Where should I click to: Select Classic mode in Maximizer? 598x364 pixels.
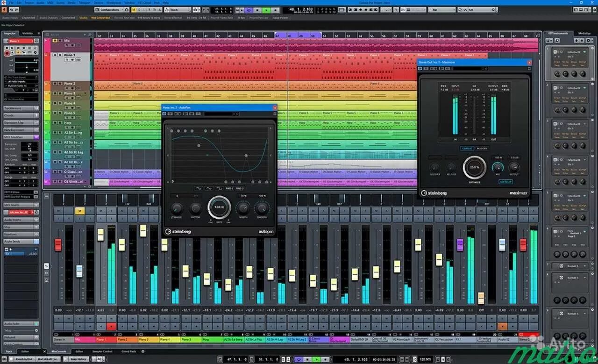point(467,149)
